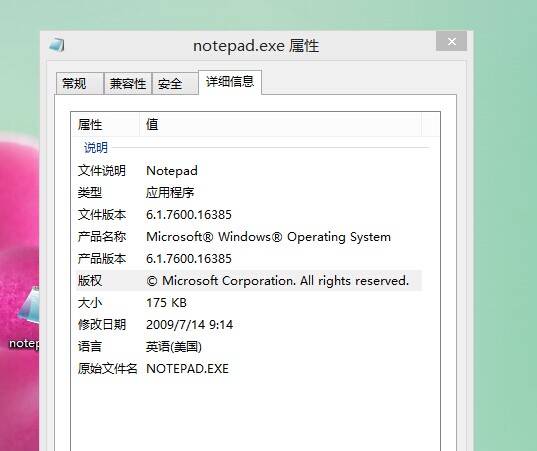Select the 大小 row label
Screen dimensions: 537x451
(x=90, y=303)
